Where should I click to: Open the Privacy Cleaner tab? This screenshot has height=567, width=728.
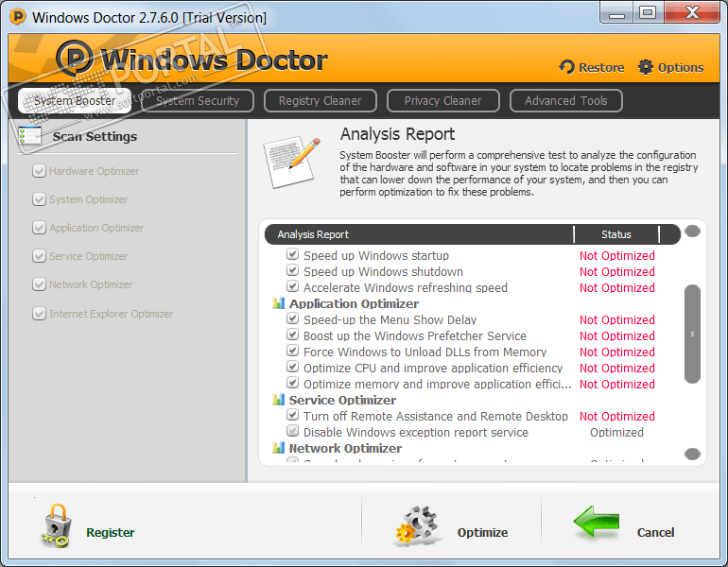tap(442, 101)
